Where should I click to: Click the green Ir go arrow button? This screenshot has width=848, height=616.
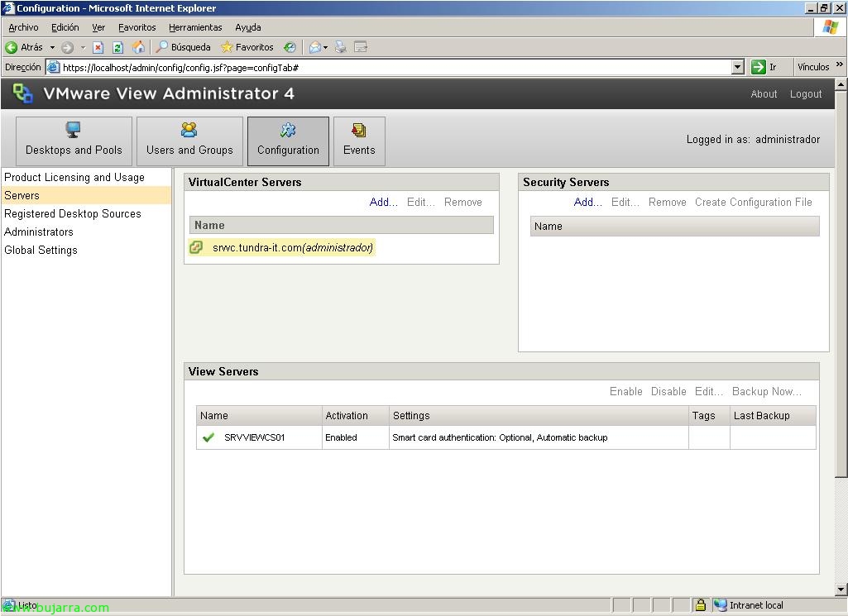point(758,67)
